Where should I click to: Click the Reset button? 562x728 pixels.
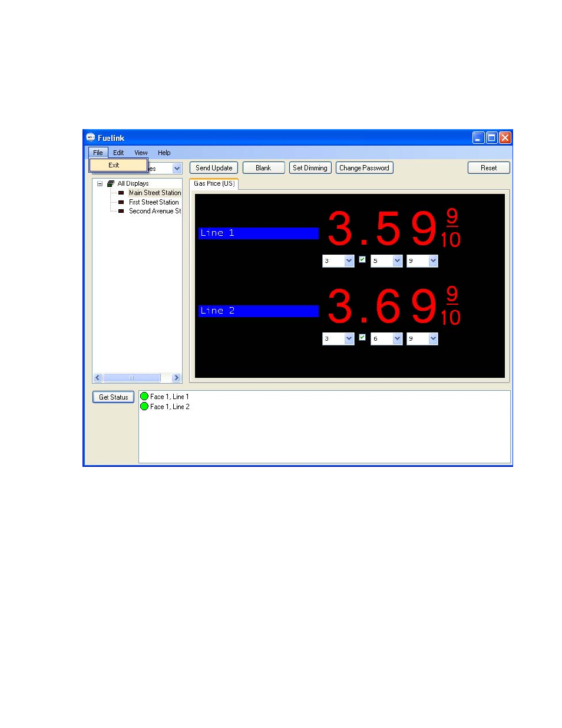pyautogui.click(x=488, y=168)
